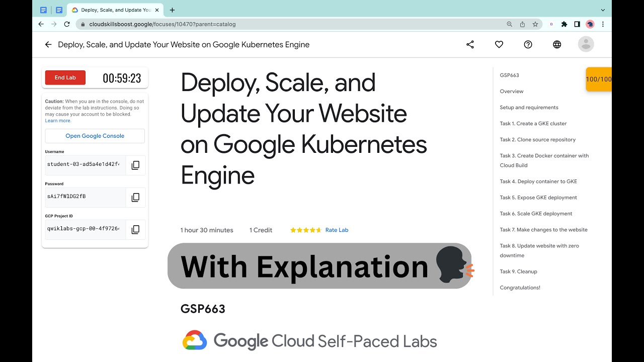Screen dimensions: 644x362
Task: Open the Chrome profile avatar
Action: click(x=590, y=24)
